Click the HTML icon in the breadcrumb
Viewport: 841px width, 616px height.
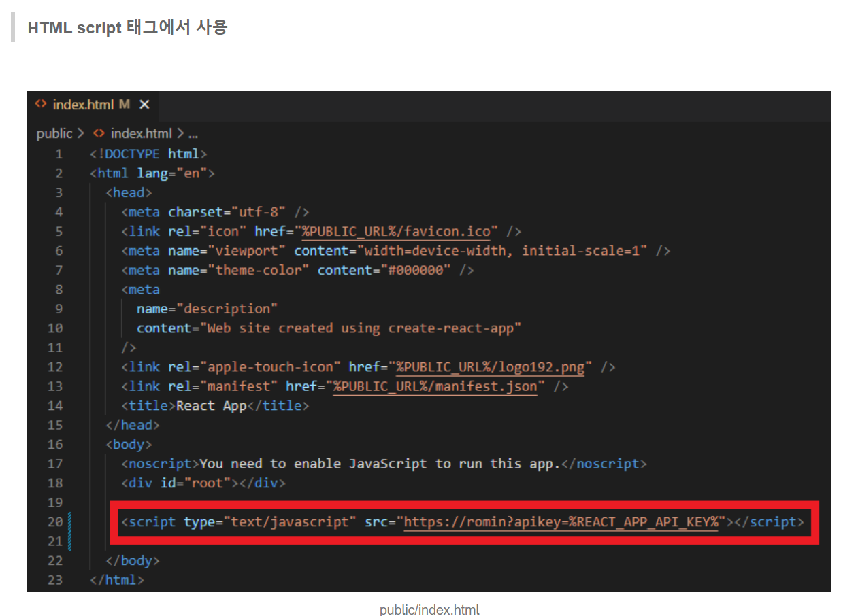[99, 134]
